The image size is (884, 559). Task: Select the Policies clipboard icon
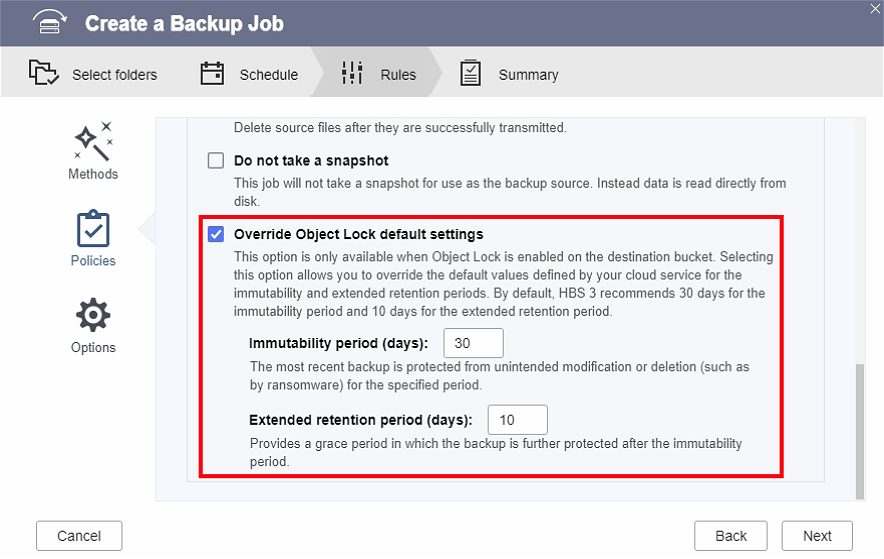coord(93,229)
